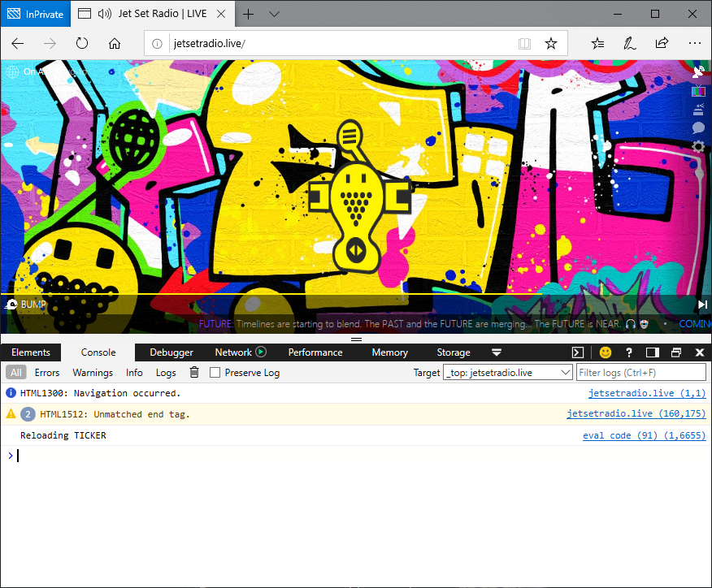
Task: Open the Target frame dropdown
Action: 507,373
